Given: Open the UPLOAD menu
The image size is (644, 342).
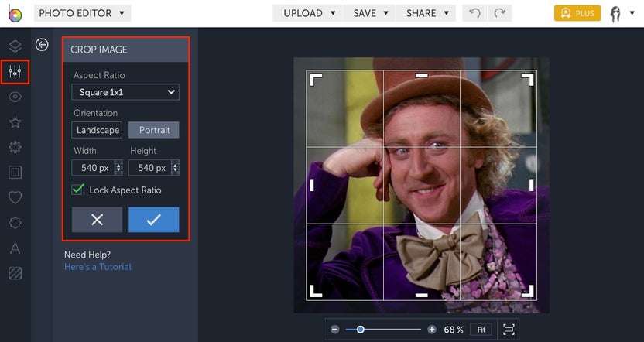Looking at the screenshot, I should pos(309,13).
